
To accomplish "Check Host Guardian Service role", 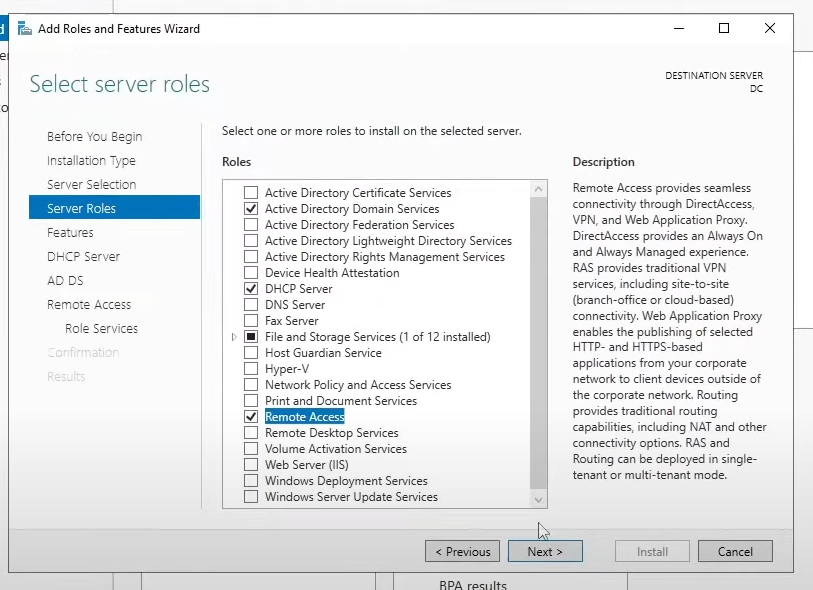I will pyautogui.click(x=251, y=353).
